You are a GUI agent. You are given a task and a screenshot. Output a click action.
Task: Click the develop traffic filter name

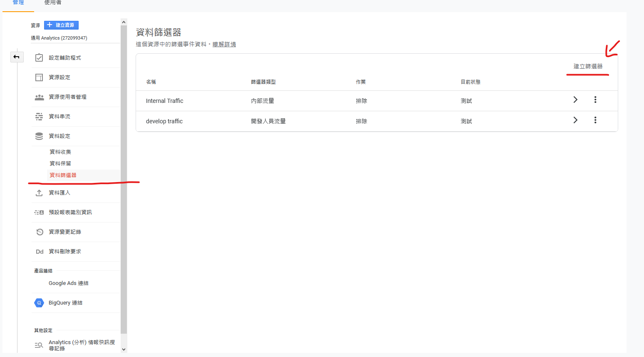click(x=164, y=121)
